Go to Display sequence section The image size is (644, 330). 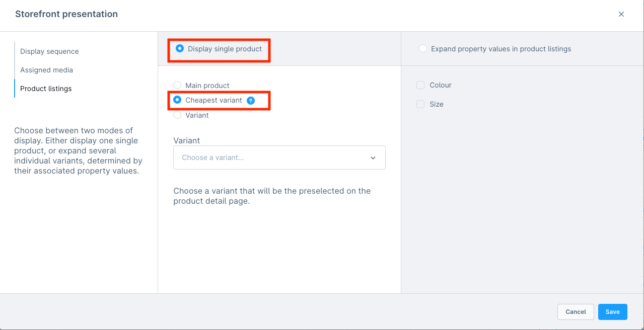[x=49, y=51]
